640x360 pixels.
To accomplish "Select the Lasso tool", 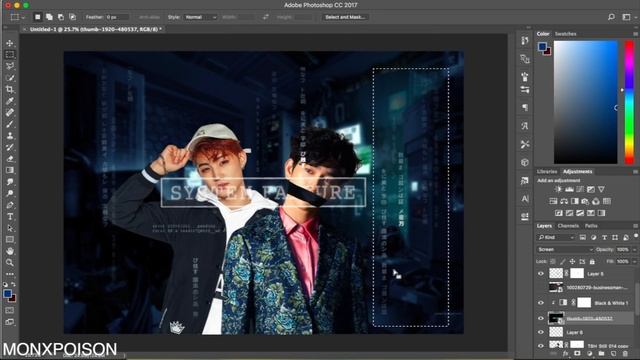I will point(10,66).
